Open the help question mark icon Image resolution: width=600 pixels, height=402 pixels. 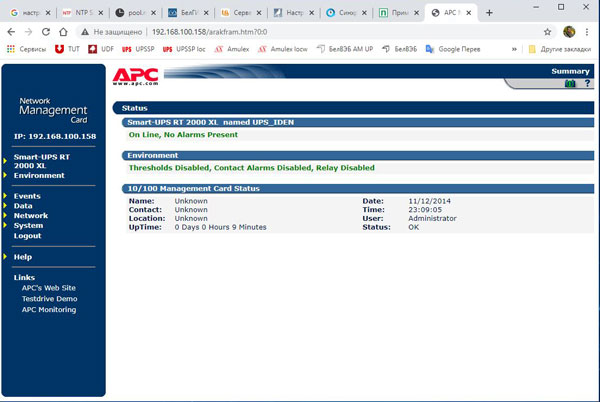click(x=586, y=84)
